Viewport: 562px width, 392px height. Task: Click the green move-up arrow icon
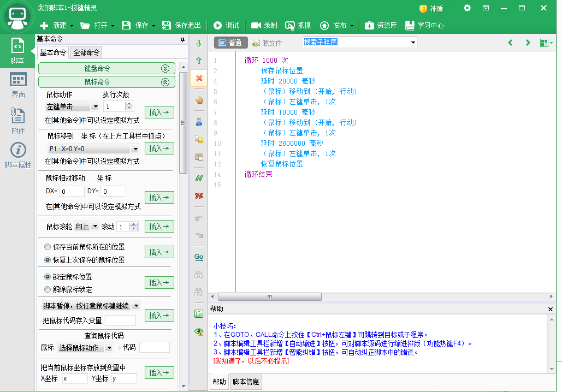coord(199,61)
